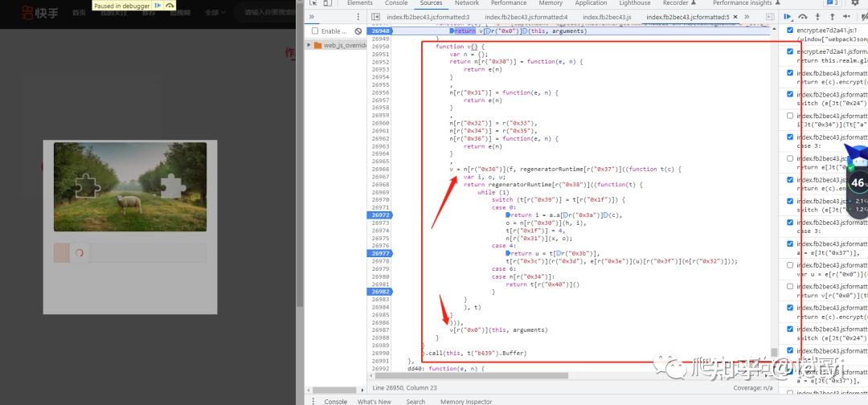
Task: Deactivate all breakpoints icon
Action: click(864, 17)
